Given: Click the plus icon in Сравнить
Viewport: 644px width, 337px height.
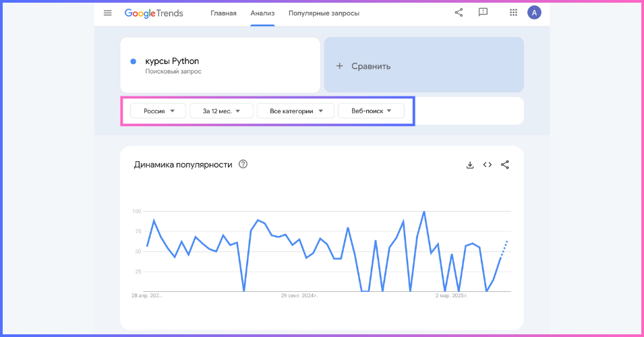Looking at the screenshot, I should pos(339,66).
